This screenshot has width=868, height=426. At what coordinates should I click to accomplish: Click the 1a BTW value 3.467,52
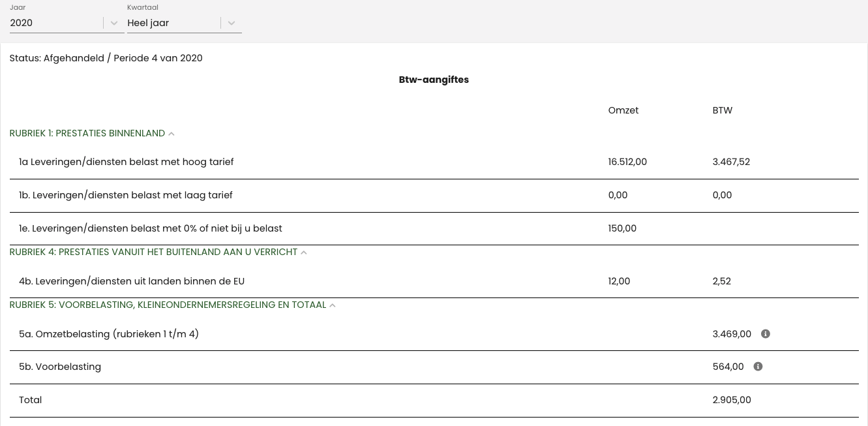click(x=731, y=162)
